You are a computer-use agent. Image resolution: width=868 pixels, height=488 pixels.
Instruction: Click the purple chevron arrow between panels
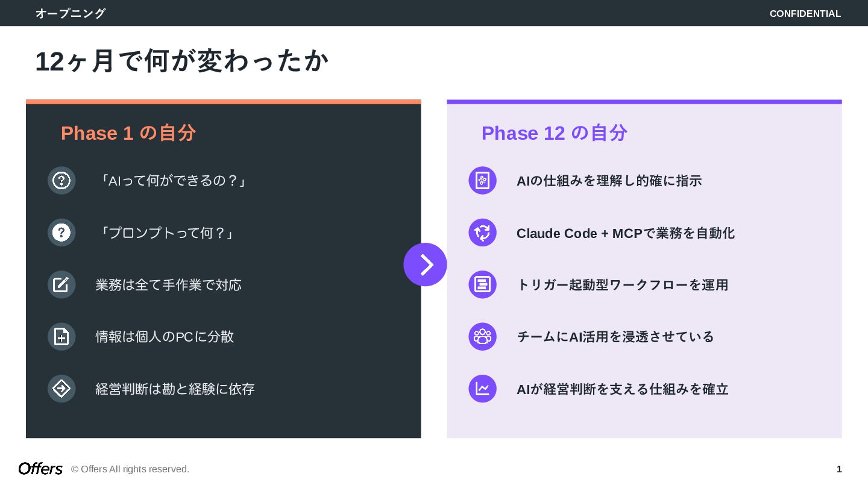tap(425, 264)
